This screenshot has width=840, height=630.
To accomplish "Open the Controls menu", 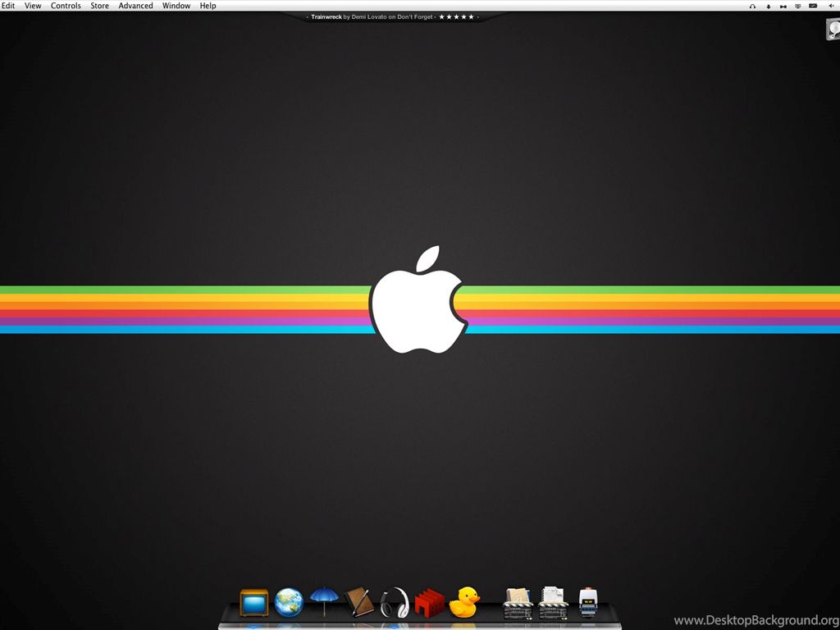I will click(66, 6).
